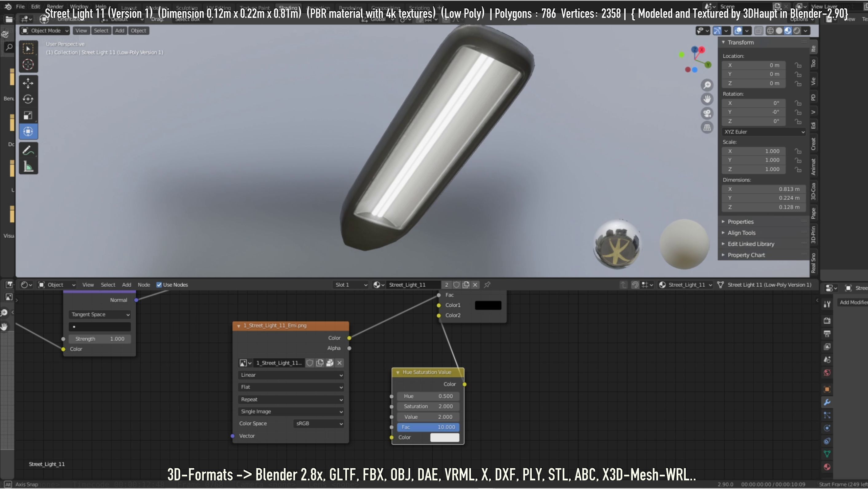Open image file icon in texture node
Screen dimensions: 868x489
(x=330, y=363)
